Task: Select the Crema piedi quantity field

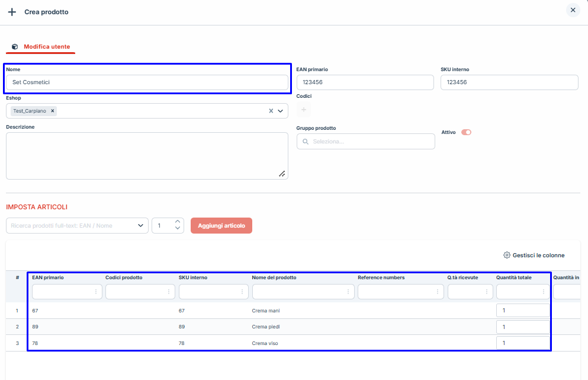Action: tap(522, 327)
